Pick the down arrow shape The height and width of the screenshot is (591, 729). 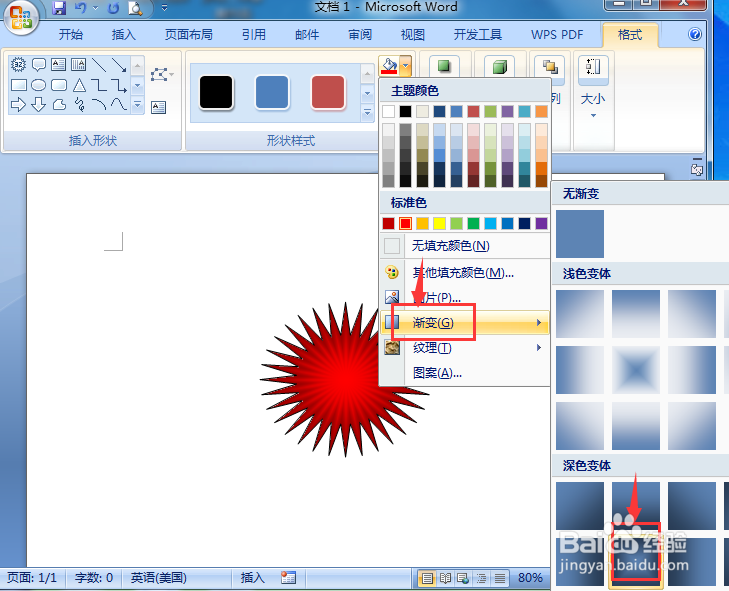(x=39, y=105)
